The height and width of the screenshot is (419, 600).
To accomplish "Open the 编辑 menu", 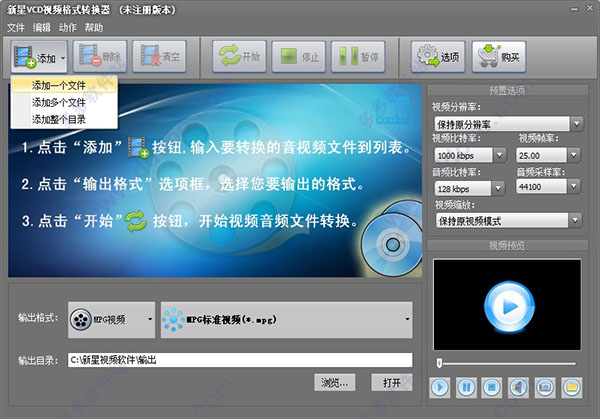I will click(x=42, y=28).
